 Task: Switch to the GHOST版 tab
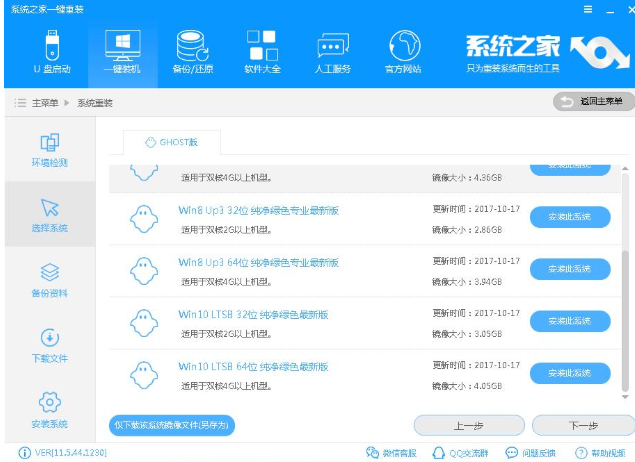pyautogui.click(x=172, y=143)
